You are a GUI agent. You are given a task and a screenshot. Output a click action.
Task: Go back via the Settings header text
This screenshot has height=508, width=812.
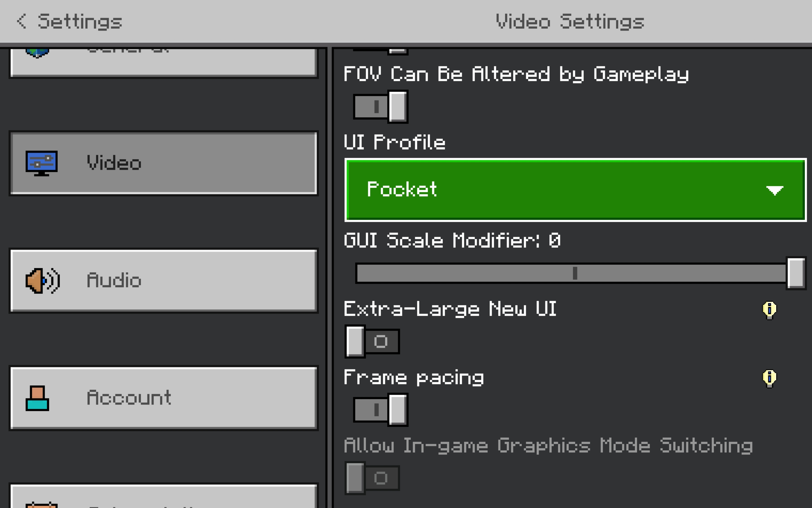coord(80,21)
